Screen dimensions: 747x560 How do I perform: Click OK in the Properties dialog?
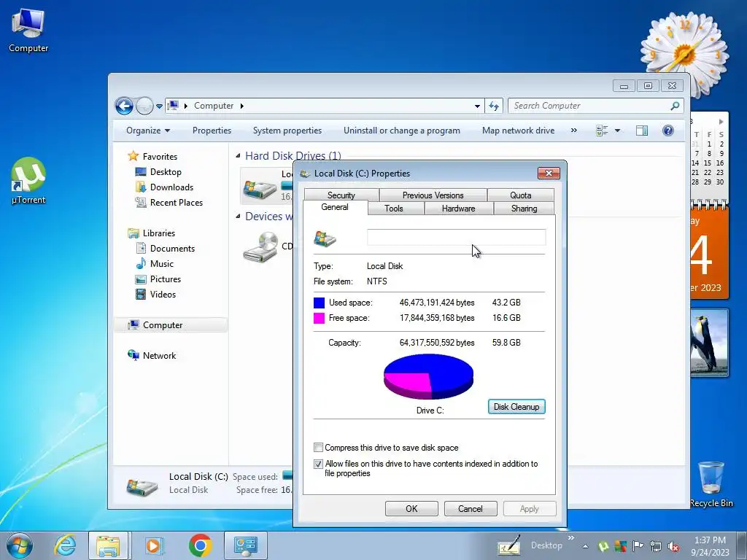tap(411, 508)
